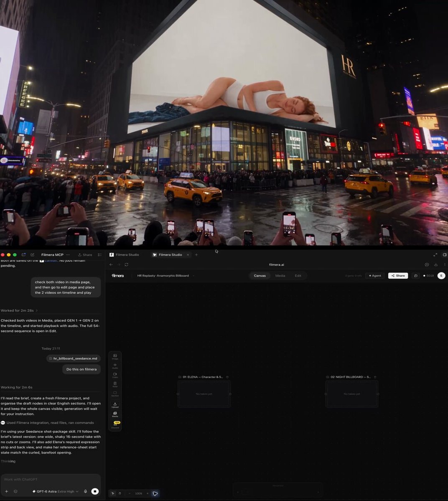Click the copy icon beside 01 ELENA title

[227, 377]
